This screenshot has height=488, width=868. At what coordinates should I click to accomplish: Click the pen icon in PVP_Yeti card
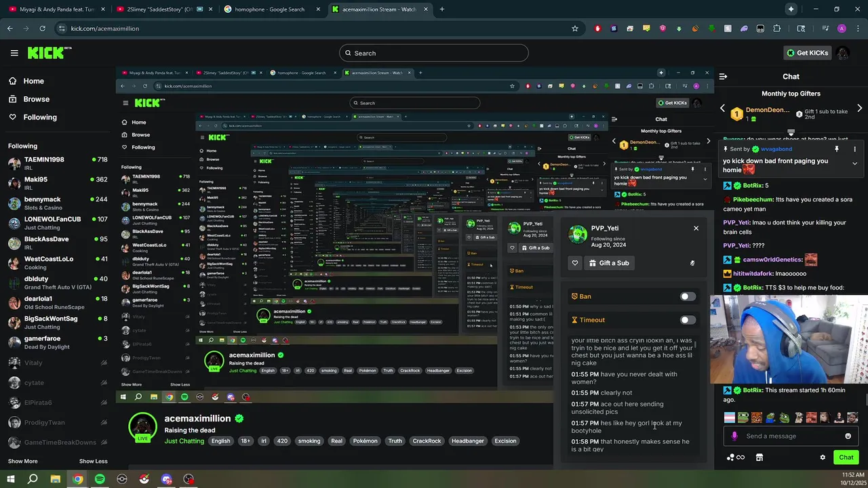tap(692, 263)
